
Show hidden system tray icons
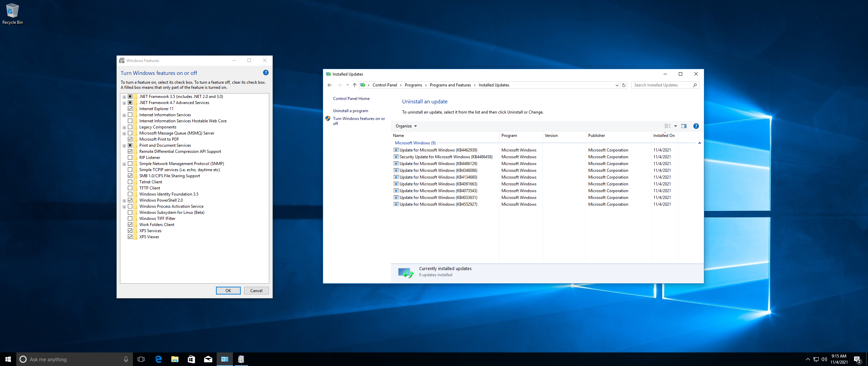click(x=808, y=359)
